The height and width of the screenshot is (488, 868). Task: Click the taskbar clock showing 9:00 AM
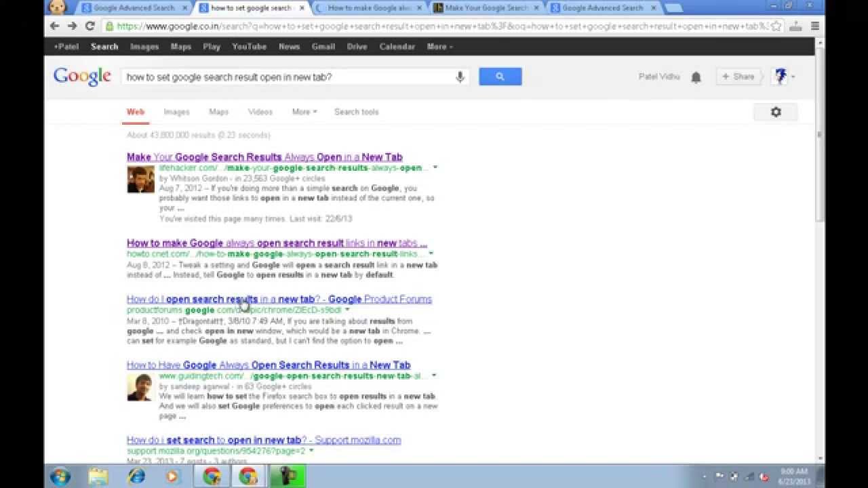tap(794, 476)
